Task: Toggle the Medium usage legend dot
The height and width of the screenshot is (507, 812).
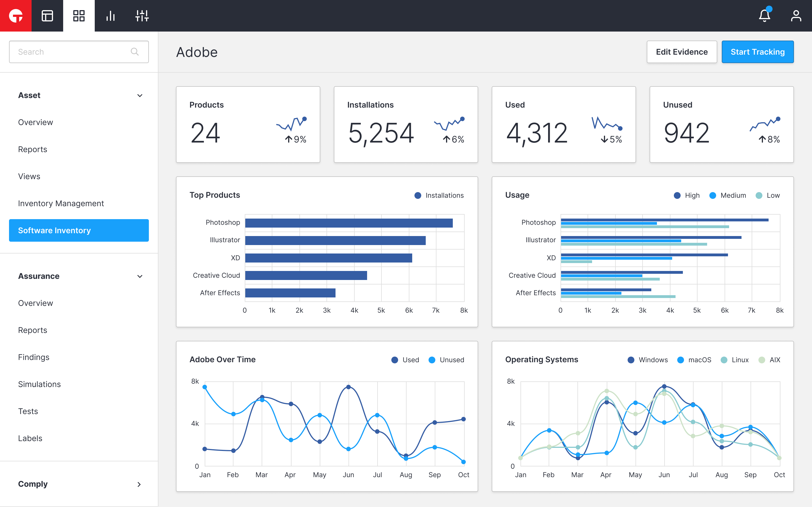Action: pyautogui.click(x=712, y=195)
